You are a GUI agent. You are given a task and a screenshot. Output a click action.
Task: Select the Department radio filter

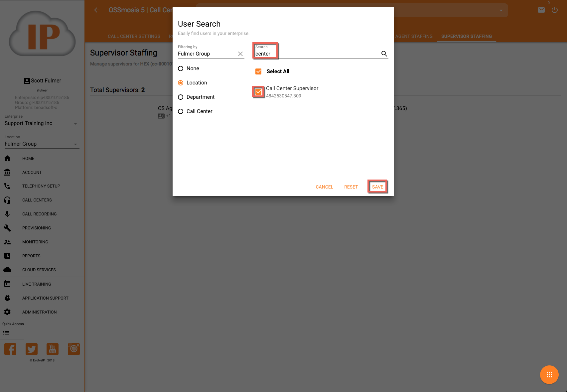pos(181,97)
